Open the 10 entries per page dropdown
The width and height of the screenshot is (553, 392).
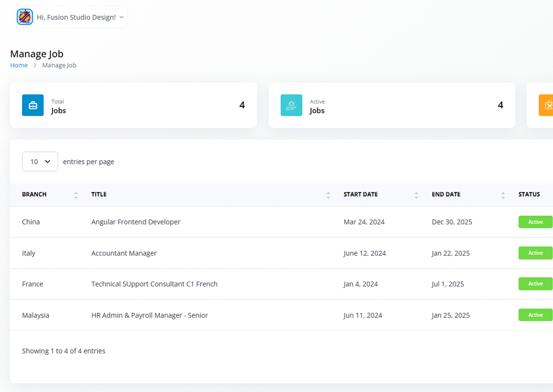tap(40, 161)
